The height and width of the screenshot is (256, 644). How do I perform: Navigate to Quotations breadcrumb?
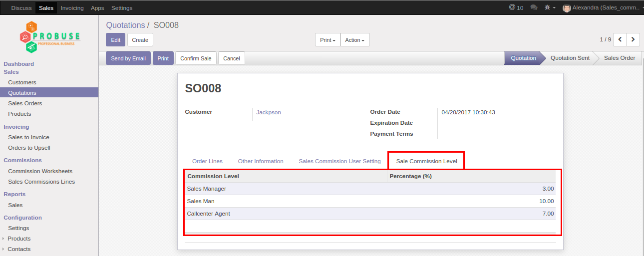point(125,25)
